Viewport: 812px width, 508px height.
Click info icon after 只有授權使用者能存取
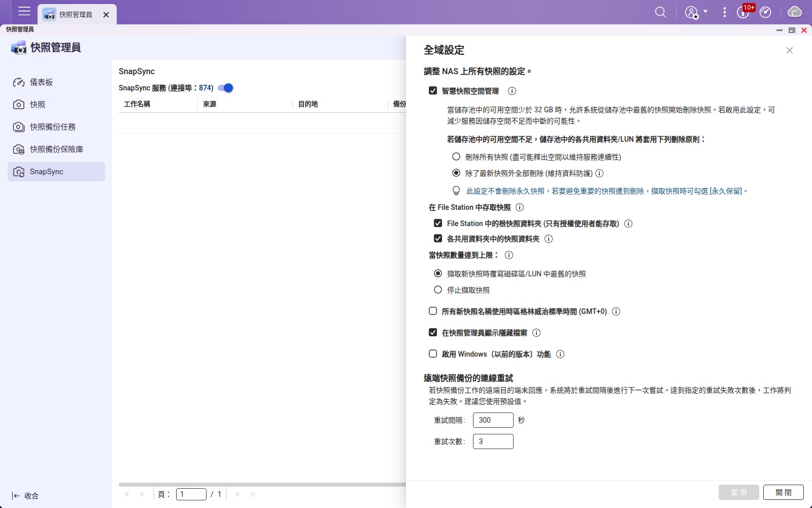[x=628, y=224]
